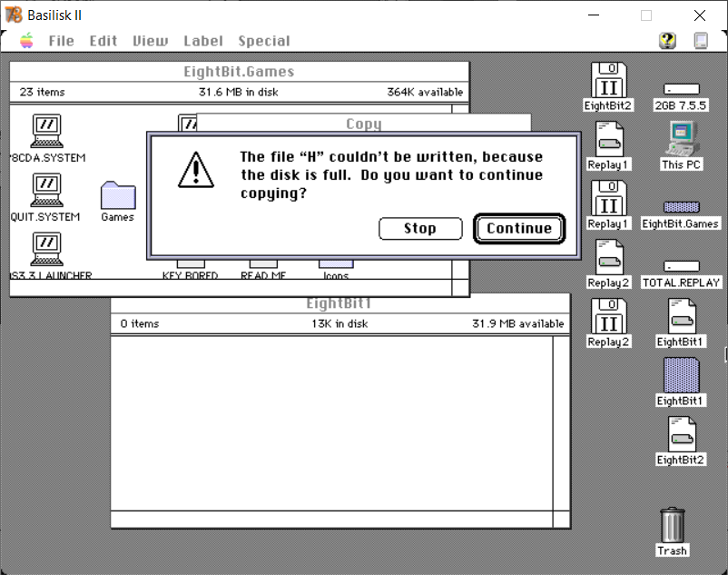Click the vertical scrollbar of the EightBit1 window
728x575 pixels.
561,423
